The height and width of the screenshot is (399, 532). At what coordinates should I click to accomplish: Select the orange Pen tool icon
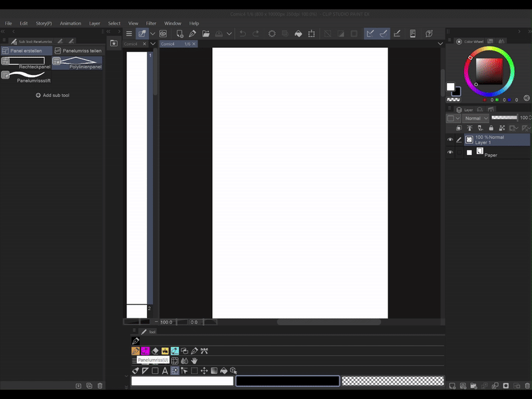136,351
